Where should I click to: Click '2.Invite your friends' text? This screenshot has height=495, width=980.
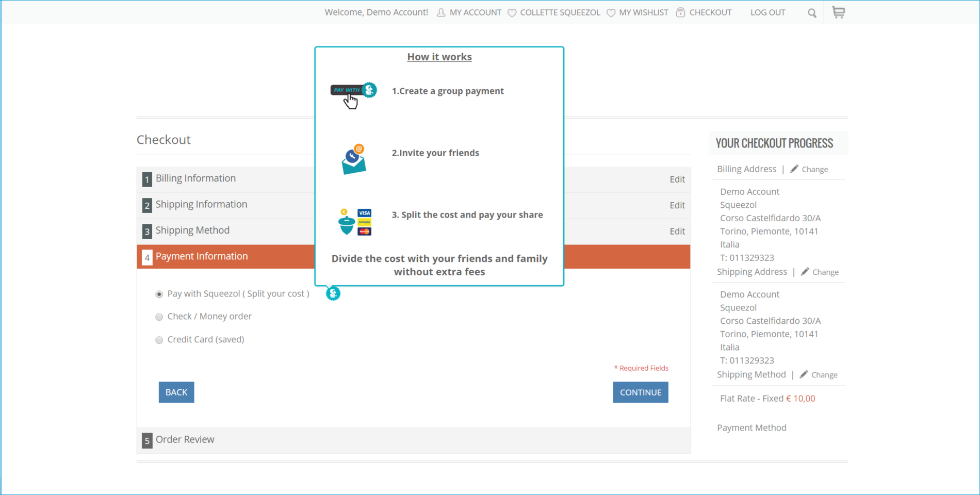click(435, 153)
